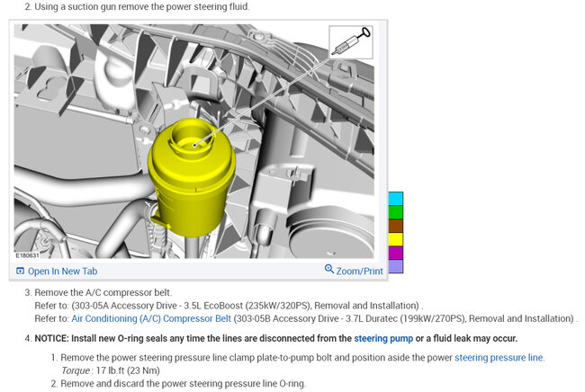The image size is (585, 392).
Task: Click the Zoom/Print magnifier icon
Action: tap(329, 269)
